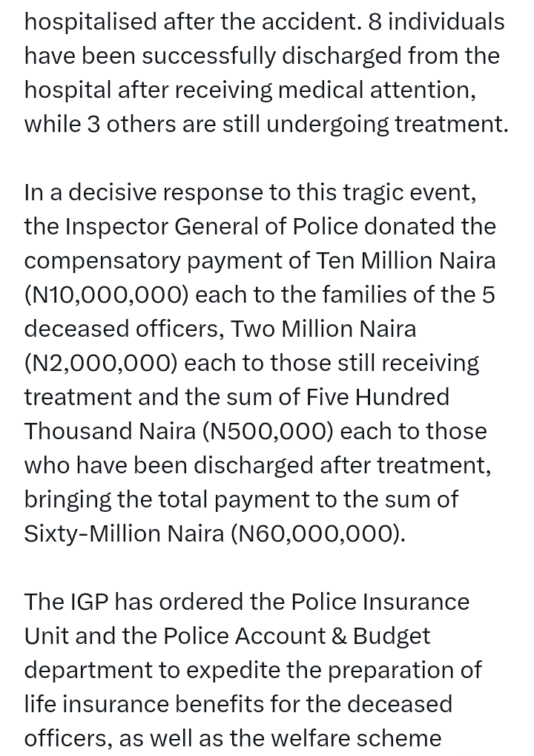Click the phrase "8 individuals" in first line
This screenshot has width=534, height=756.
click(436, 22)
